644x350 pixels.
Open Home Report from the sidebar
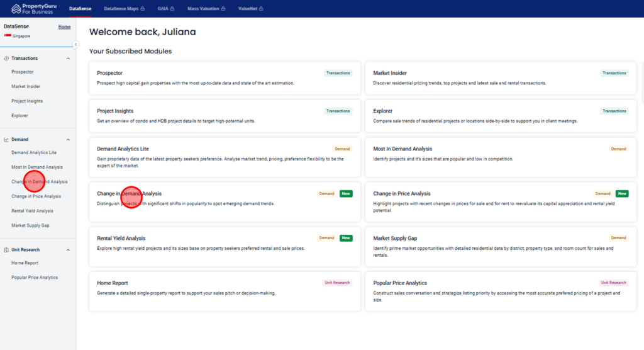coord(25,262)
